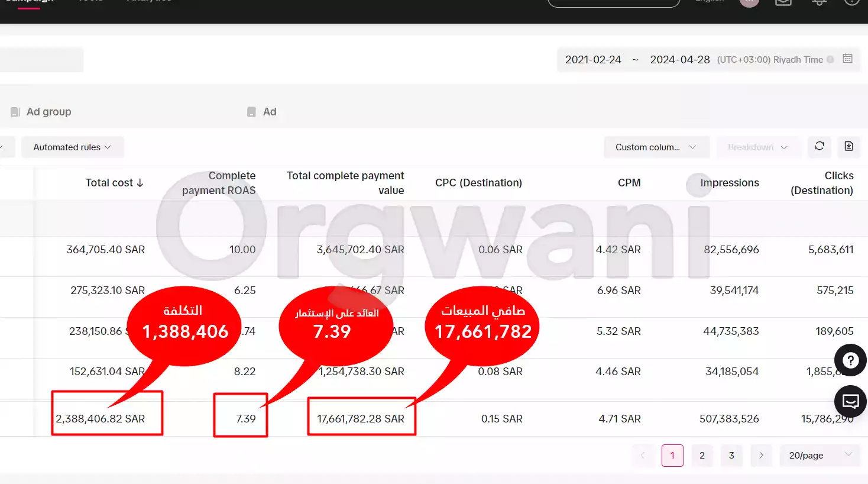Image resolution: width=868 pixels, height=484 pixels.
Task: Open the help question mark button
Action: tap(850, 360)
